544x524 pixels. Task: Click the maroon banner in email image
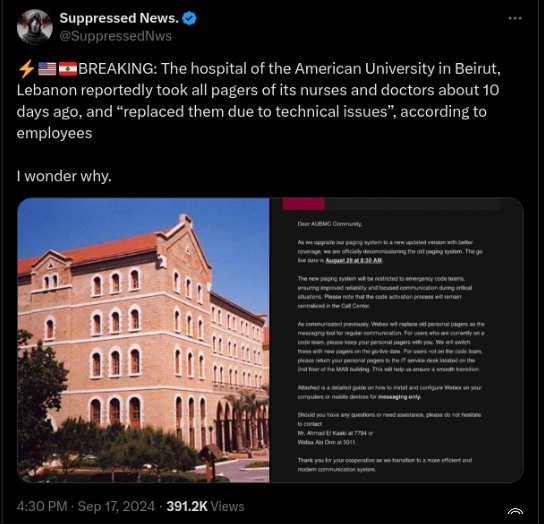(x=304, y=204)
